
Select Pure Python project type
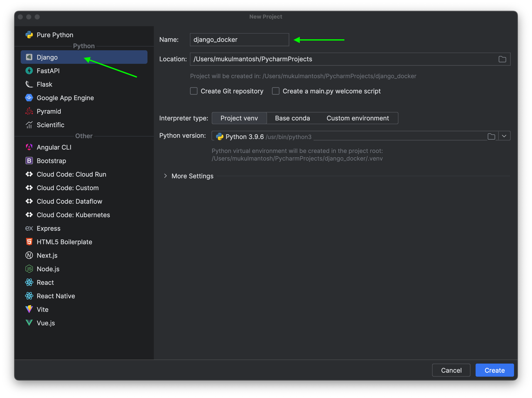pos(55,35)
